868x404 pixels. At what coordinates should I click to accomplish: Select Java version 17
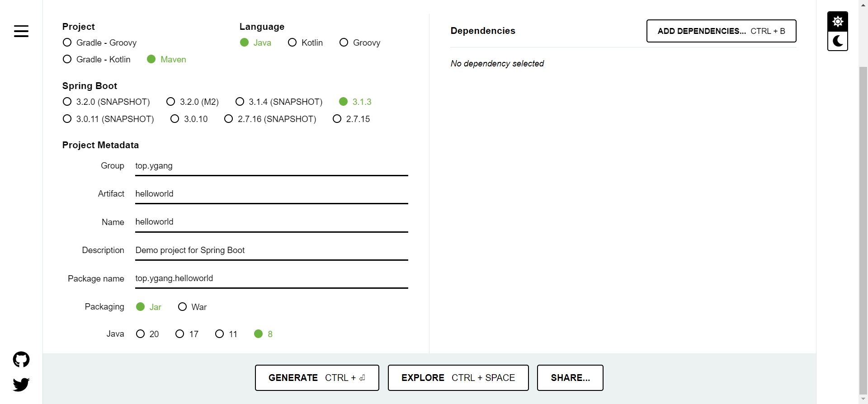pyautogui.click(x=180, y=334)
